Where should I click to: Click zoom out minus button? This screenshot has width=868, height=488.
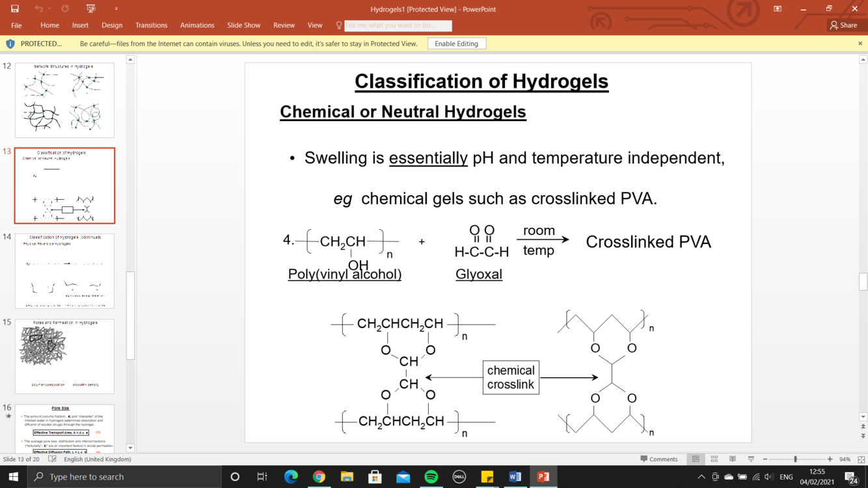765,459
